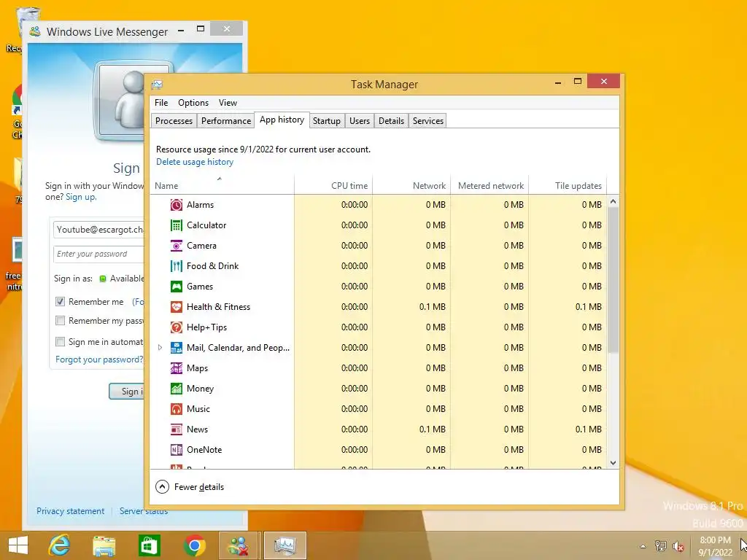The height and width of the screenshot is (560, 747).
Task: Click the network tray icon
Action: 661,546
